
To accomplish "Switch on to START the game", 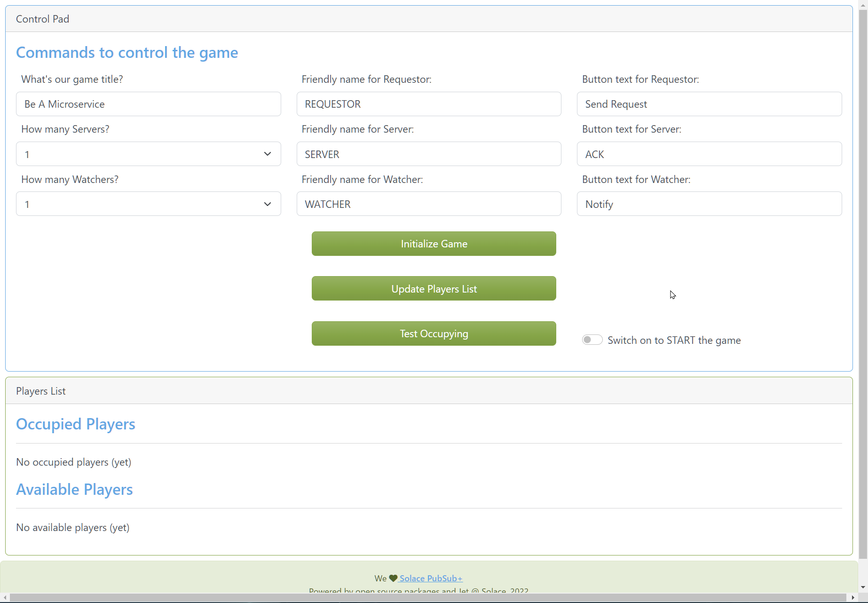I will (x=592, y=340).
